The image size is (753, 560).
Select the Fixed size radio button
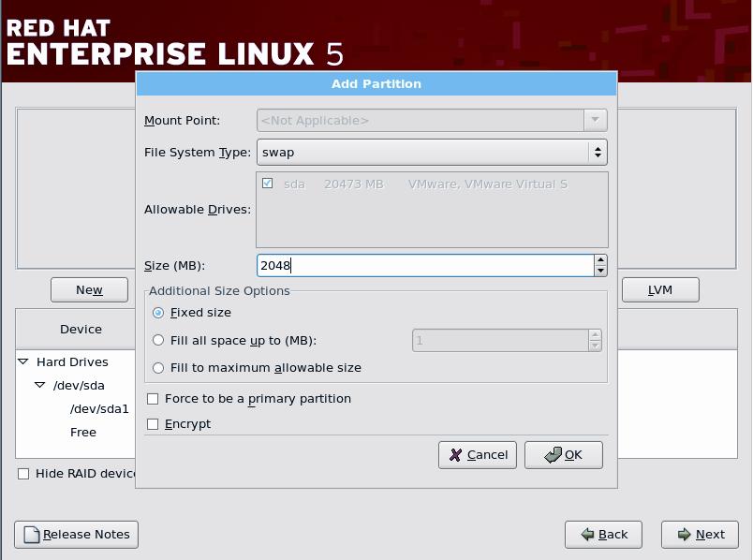point(158,313)
